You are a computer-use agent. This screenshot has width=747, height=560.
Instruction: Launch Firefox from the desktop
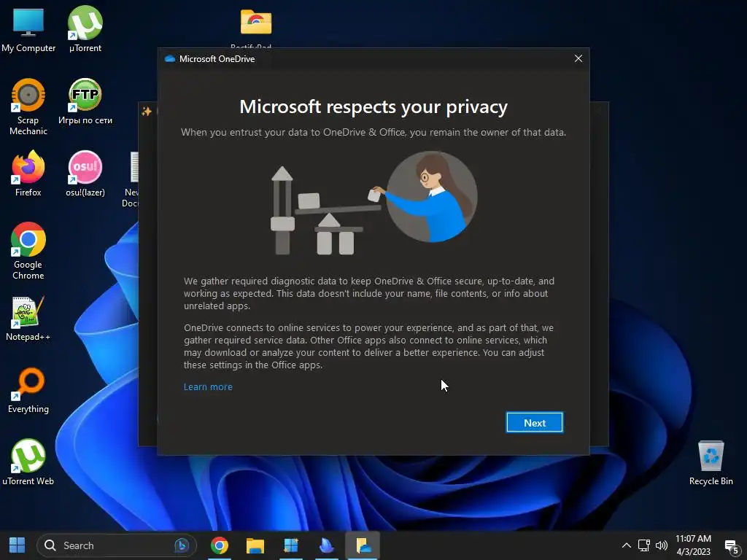coord(28,174)
